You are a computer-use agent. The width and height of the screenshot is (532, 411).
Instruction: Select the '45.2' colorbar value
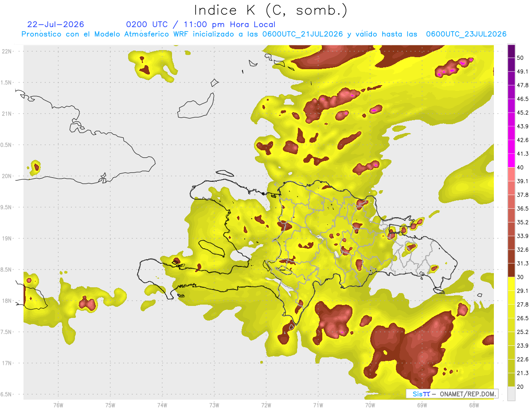point(522,113)
